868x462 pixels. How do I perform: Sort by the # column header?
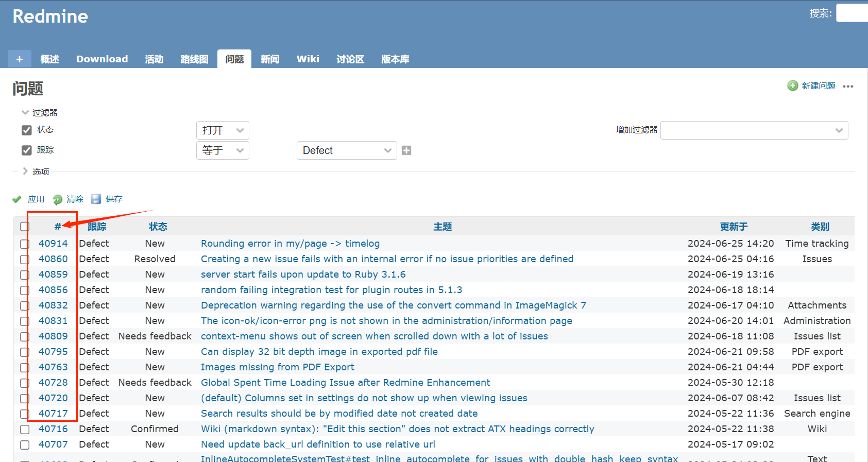[58, 227]
